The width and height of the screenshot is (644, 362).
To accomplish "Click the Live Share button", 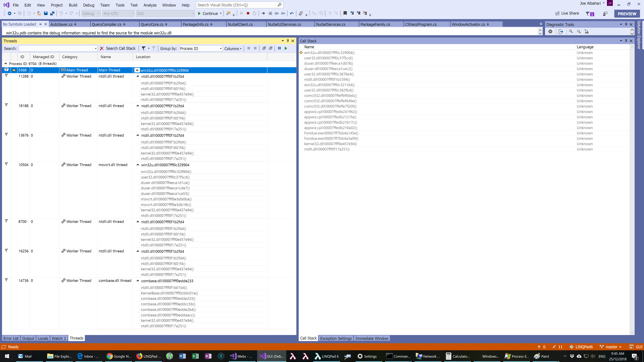I will (567, 13).
